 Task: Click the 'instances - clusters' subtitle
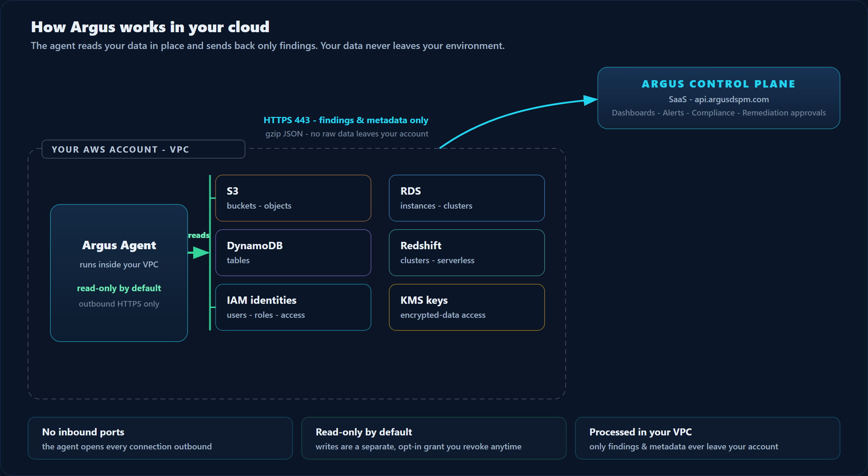(436, 206)
